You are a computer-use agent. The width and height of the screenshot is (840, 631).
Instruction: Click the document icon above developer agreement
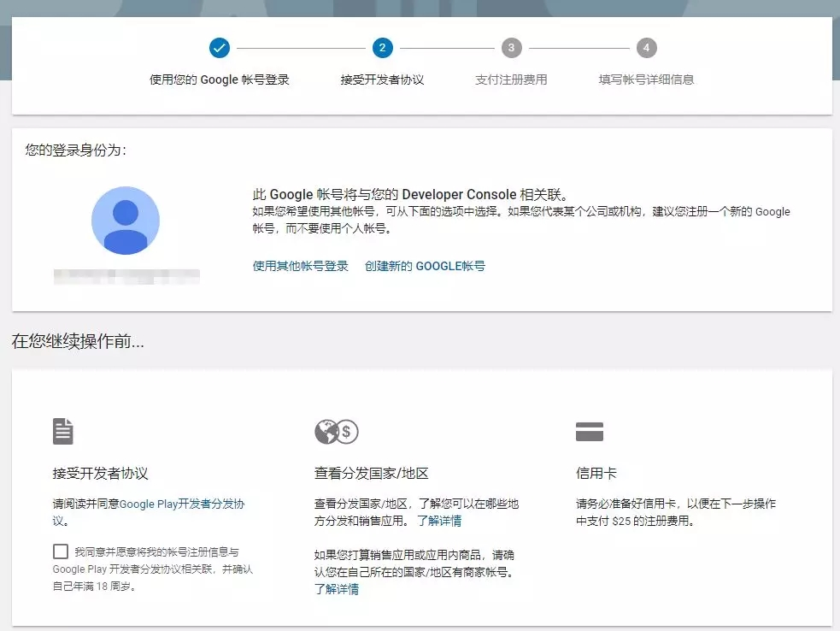[63, 432]
